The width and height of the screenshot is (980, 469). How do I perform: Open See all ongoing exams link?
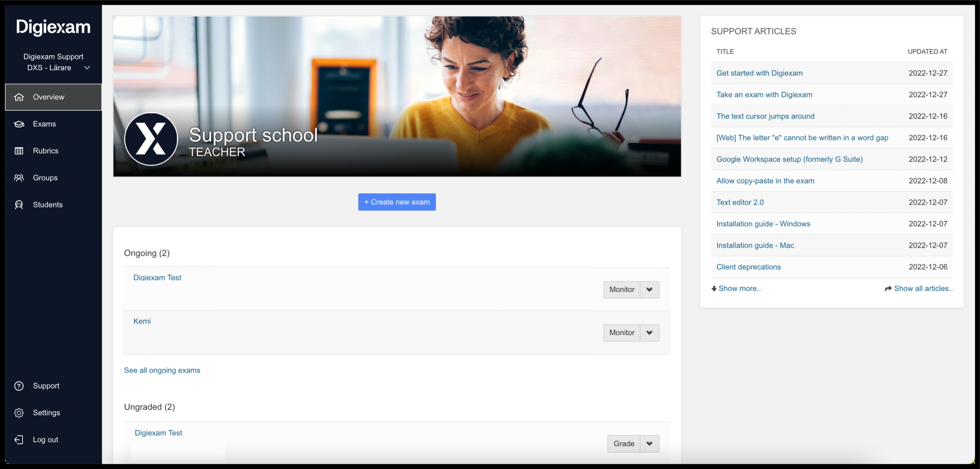coord(162,371)
